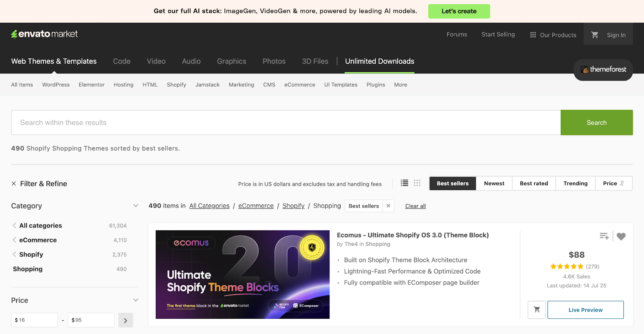The image size is (644, 334).
Task: Select WordPress submenu
Action: point(56,85)
